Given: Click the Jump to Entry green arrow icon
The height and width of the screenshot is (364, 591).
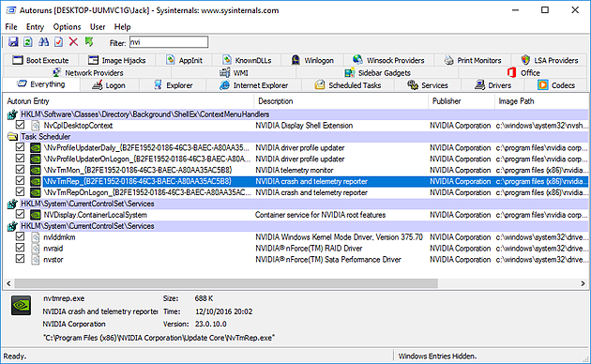Looking at the screenshot, I should [x=89, y=42].
